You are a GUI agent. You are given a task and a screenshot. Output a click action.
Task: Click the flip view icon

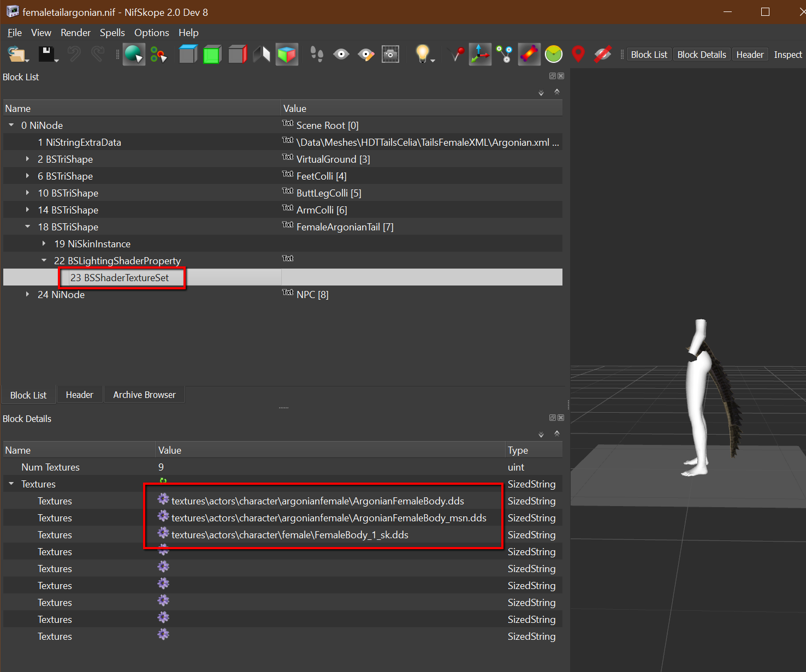coord(262,54)
